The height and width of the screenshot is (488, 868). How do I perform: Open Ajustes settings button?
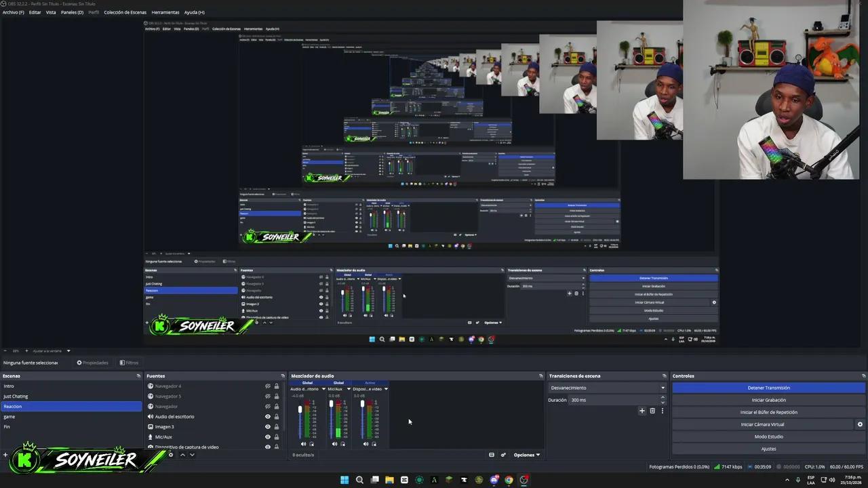click(x=769, y=449)
